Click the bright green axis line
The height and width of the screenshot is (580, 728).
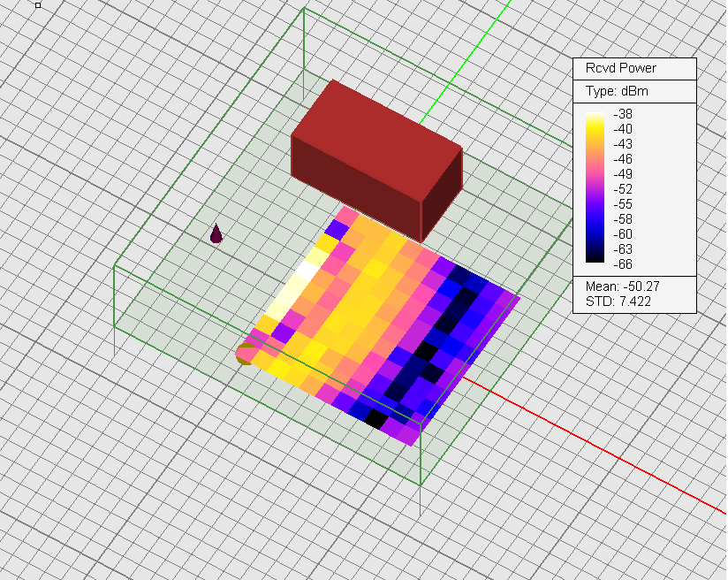468,62
